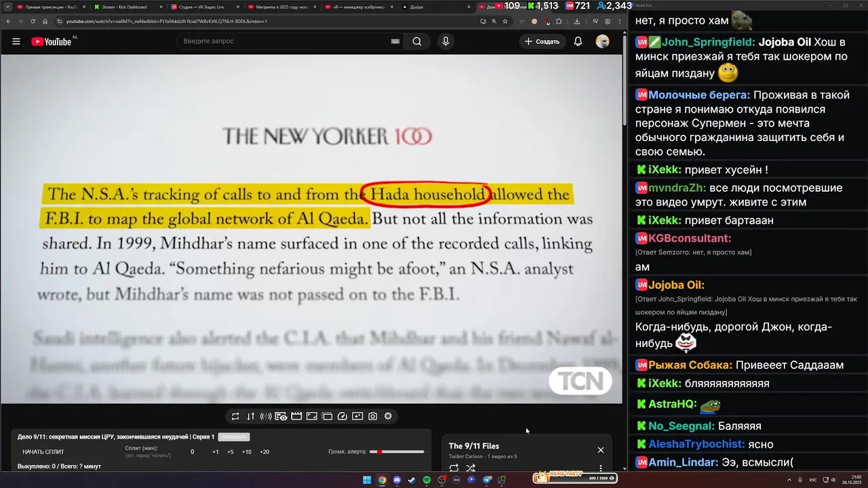Viewport: 868px width, 488px height.
Task: Click the MEME PARTY 800/1500 widget
Action: pyautogui.click(x=575, y=477)
